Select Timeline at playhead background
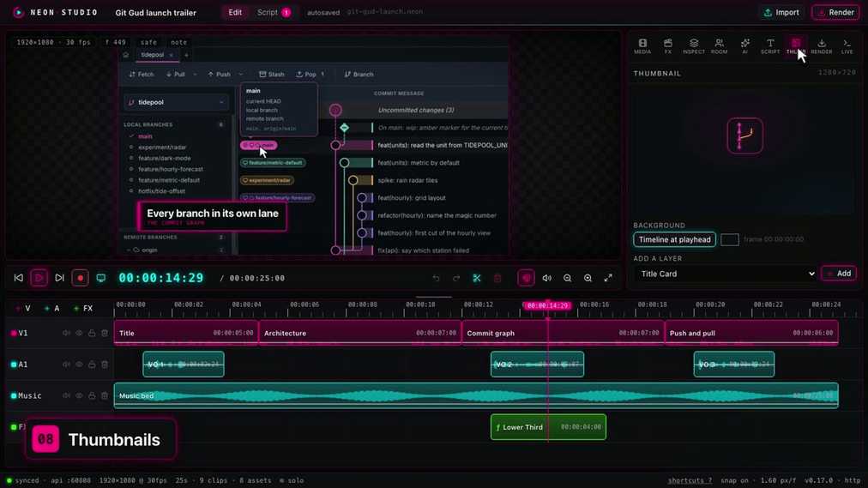Viewport: 868px width, 488px height. tap(674, 239)
